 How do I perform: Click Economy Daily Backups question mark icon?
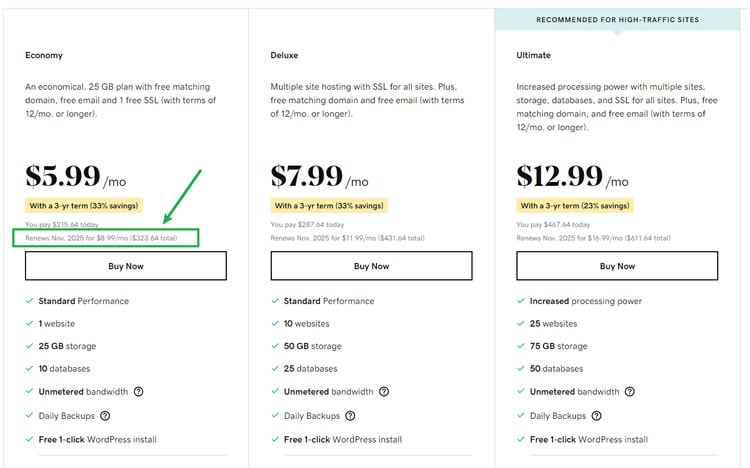(x=105, y=416)
